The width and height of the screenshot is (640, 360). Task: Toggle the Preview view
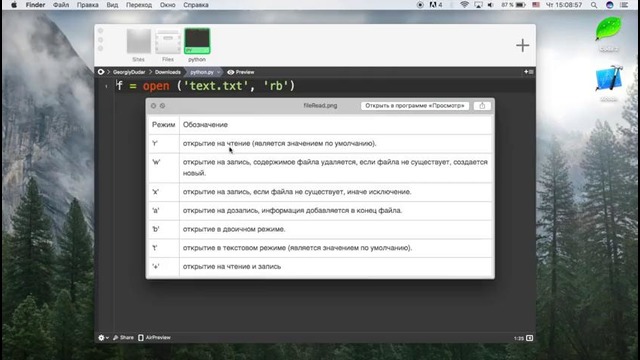241,72
